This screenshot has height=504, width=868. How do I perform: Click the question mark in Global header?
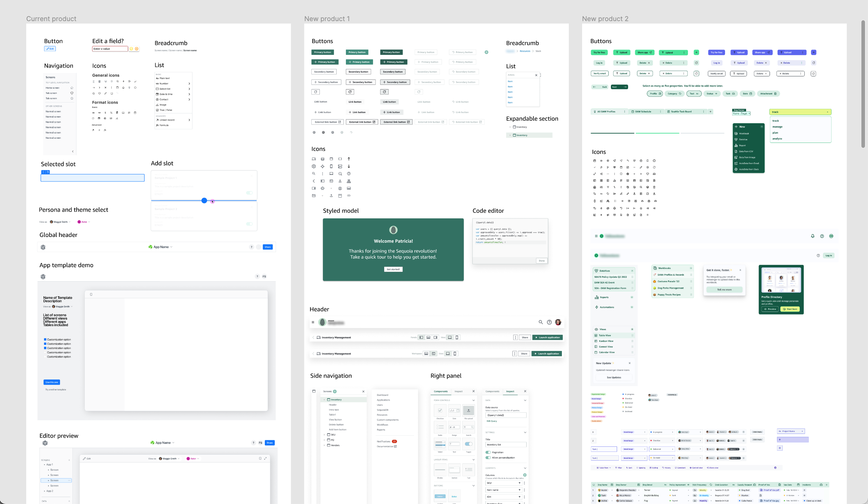click(x=252, y=247)
